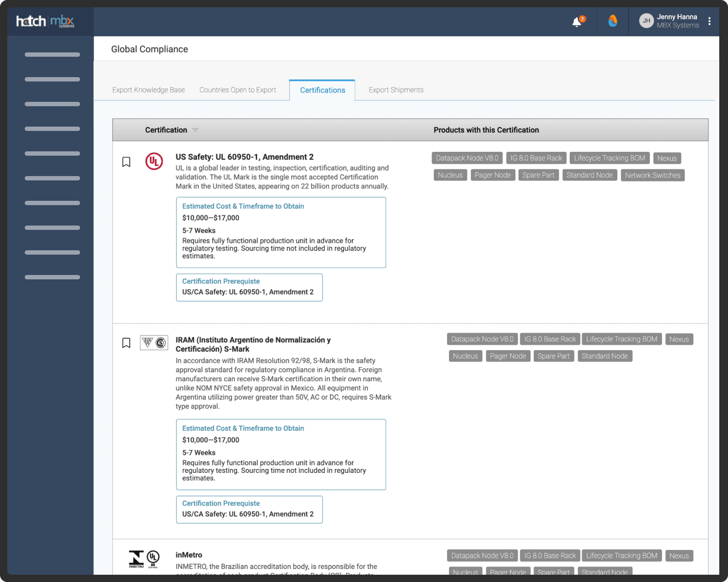Click the UL logo icon
The width and height of the screenshot is (728, 582).
(154, 162)
